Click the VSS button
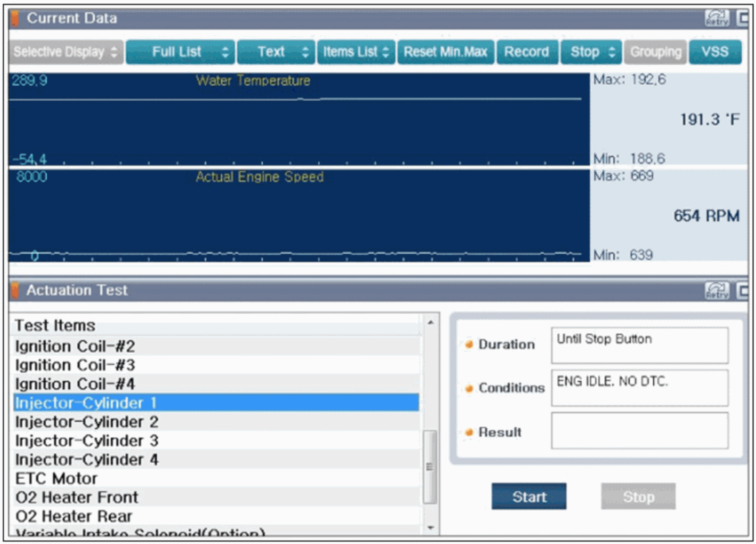The height and width of the screenshot is (544, 756). point(715,52)
